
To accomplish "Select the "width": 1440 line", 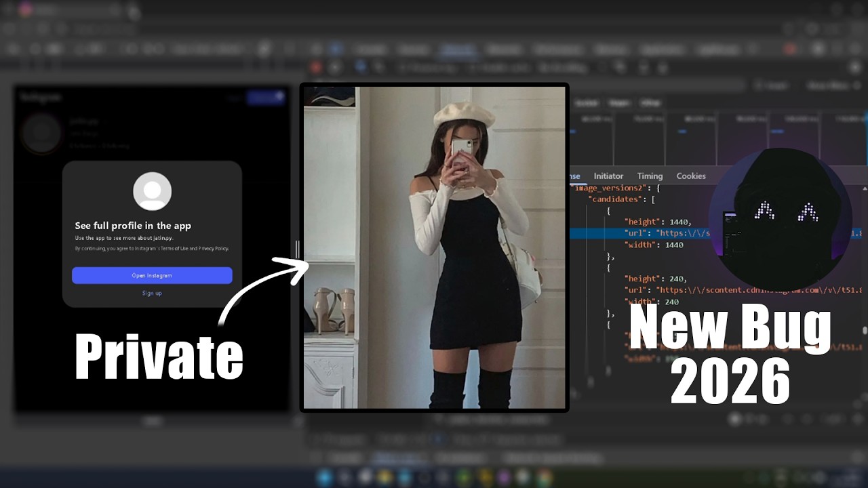I will 654,245.
